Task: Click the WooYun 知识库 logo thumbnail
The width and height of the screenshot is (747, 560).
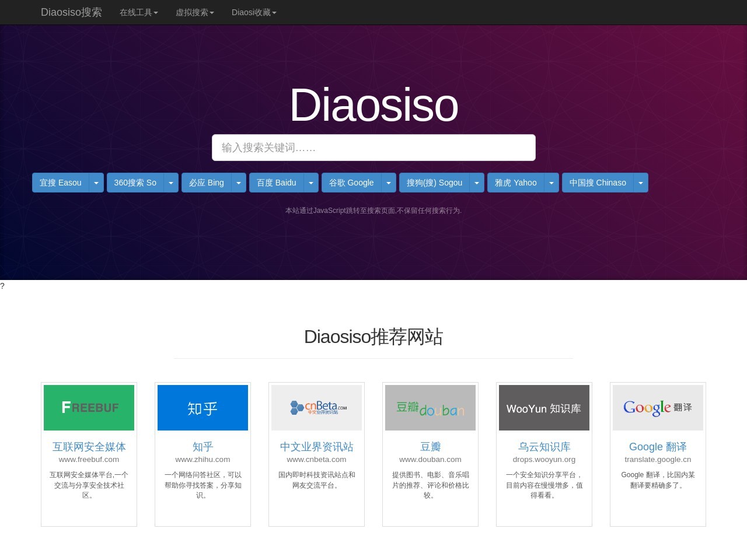Action: point(544,408)
